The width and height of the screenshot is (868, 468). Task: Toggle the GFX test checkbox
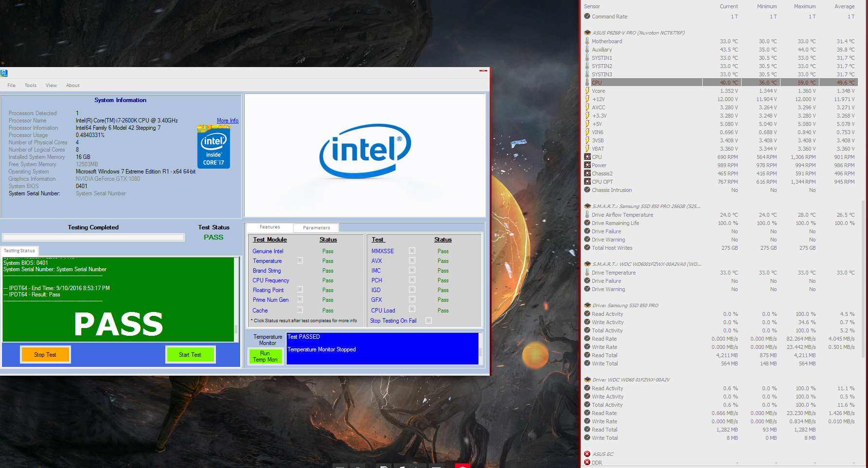[x=412, y=299]
